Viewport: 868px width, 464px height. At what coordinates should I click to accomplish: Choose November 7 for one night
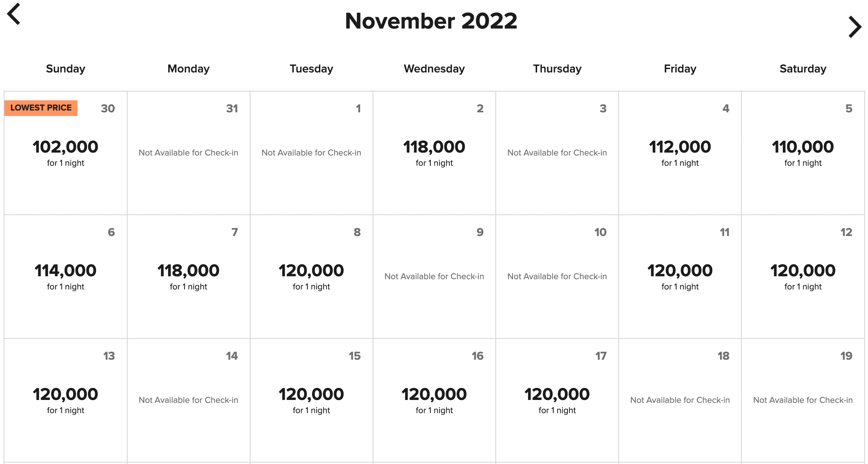pos(188,277)
